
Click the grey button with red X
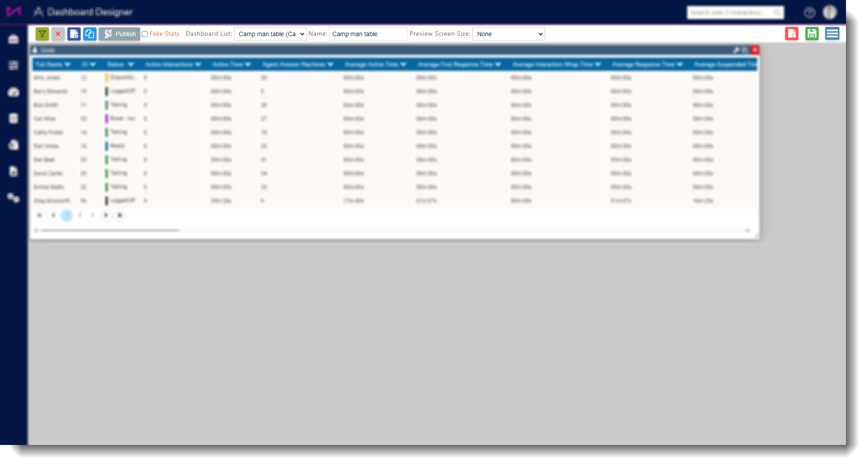[x=58, y=34]
